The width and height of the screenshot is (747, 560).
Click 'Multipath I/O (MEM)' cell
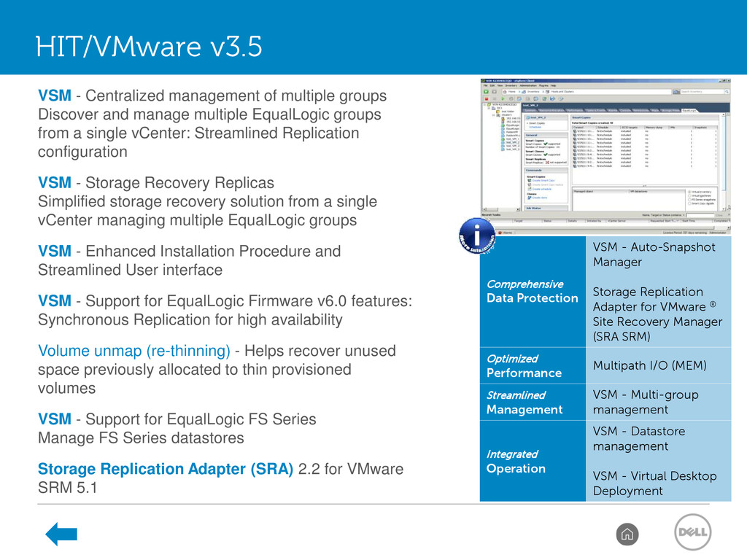coord(659,366)
